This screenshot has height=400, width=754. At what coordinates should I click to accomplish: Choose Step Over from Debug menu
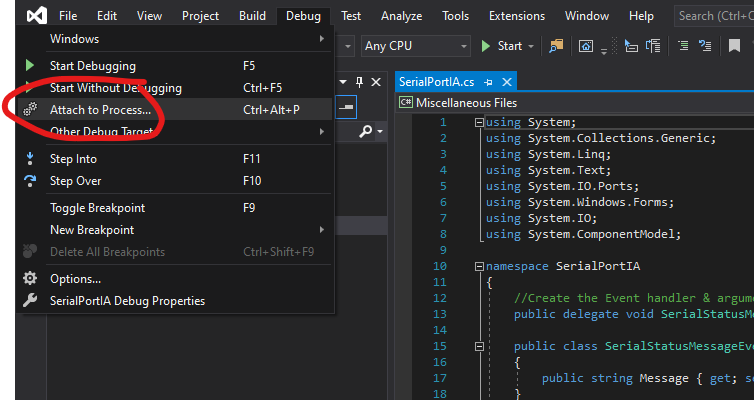[x=175, y=181]
